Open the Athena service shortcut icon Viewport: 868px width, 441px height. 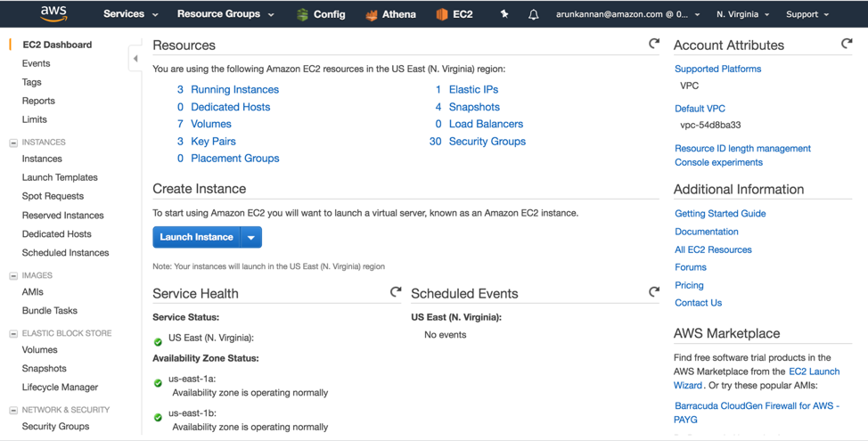pos(372,15)
